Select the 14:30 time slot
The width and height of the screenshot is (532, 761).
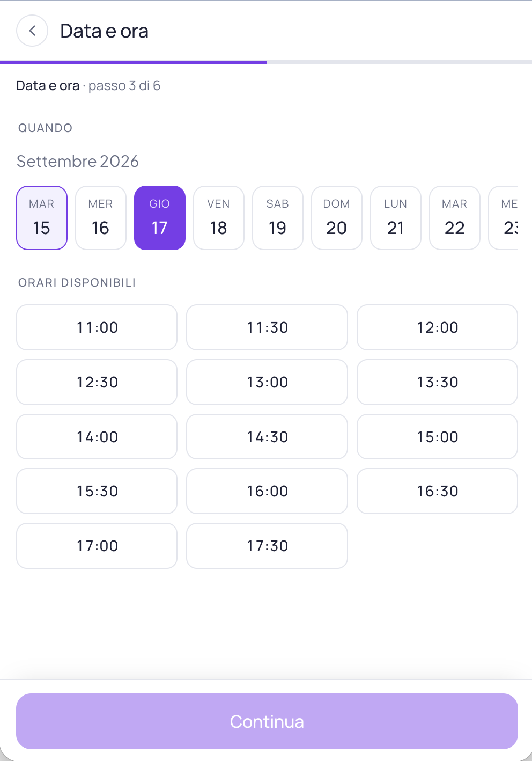(x=267, y=437)
